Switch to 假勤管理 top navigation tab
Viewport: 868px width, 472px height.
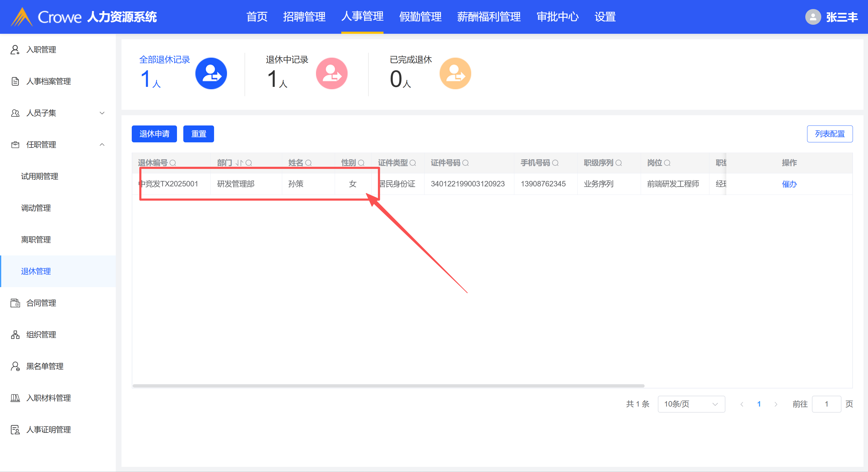(x=420, y=17)
